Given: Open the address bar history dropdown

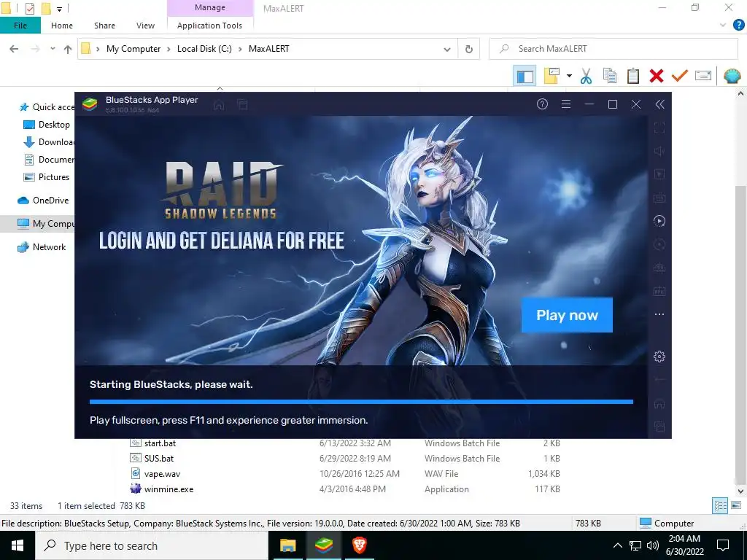Looking at the screenshot, I should [447, 49].
